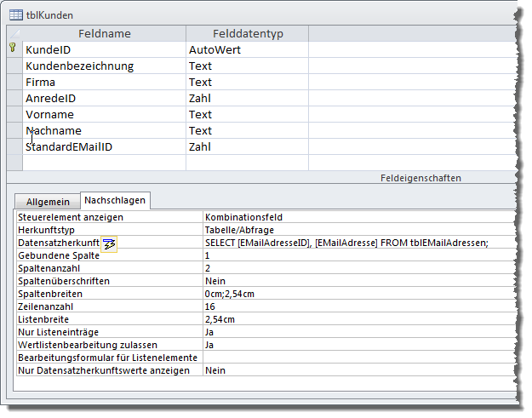Click the Gebundene Spalte value field

tap(358, 255)
